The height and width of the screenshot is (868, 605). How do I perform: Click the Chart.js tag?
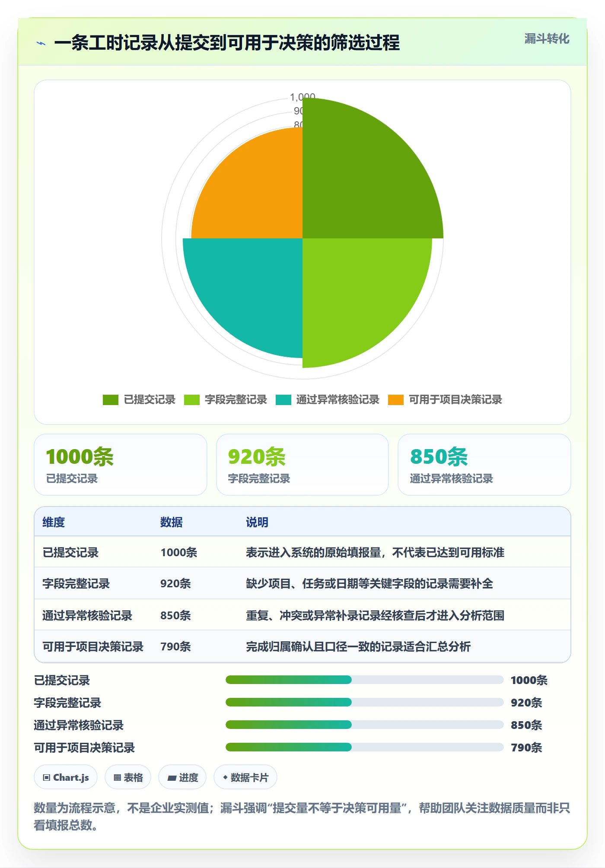click(66, 777)
